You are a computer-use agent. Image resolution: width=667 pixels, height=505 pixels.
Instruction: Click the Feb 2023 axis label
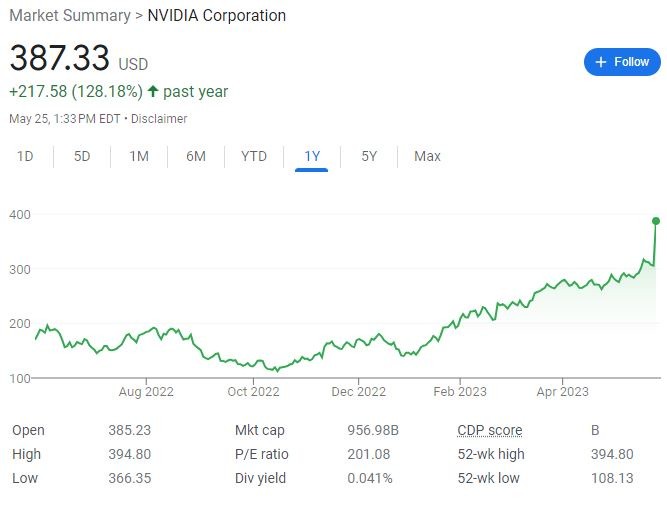point(460,391)
